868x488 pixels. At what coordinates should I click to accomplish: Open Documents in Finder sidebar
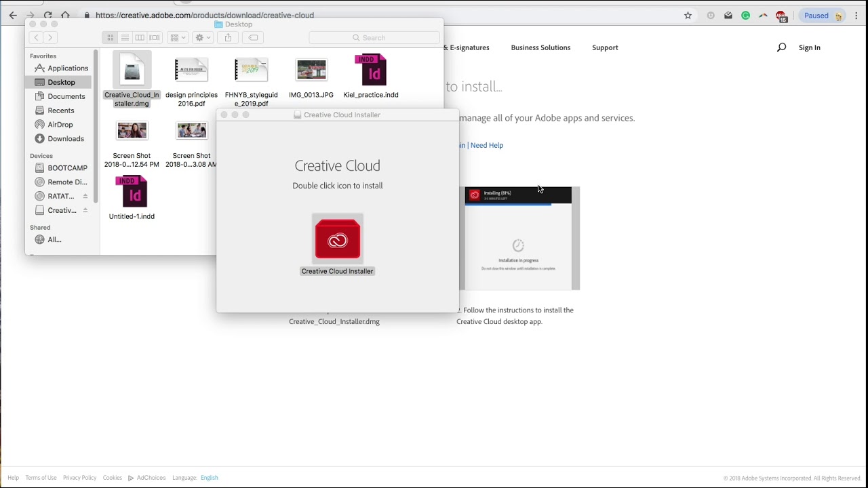(61, 96)
